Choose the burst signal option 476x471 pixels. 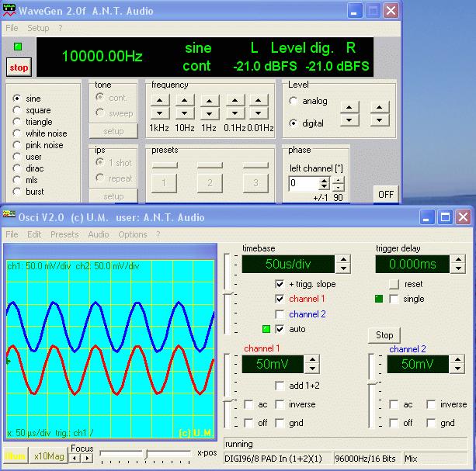click(17, 192)
